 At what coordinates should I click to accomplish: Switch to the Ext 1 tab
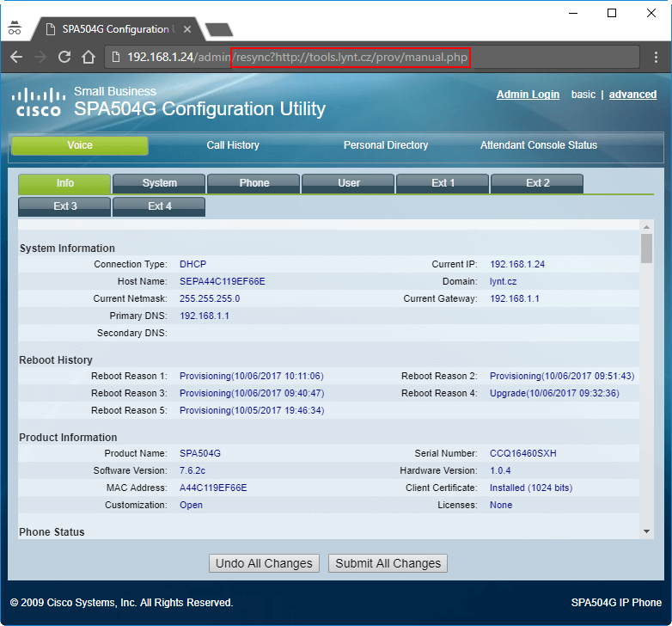443,183
